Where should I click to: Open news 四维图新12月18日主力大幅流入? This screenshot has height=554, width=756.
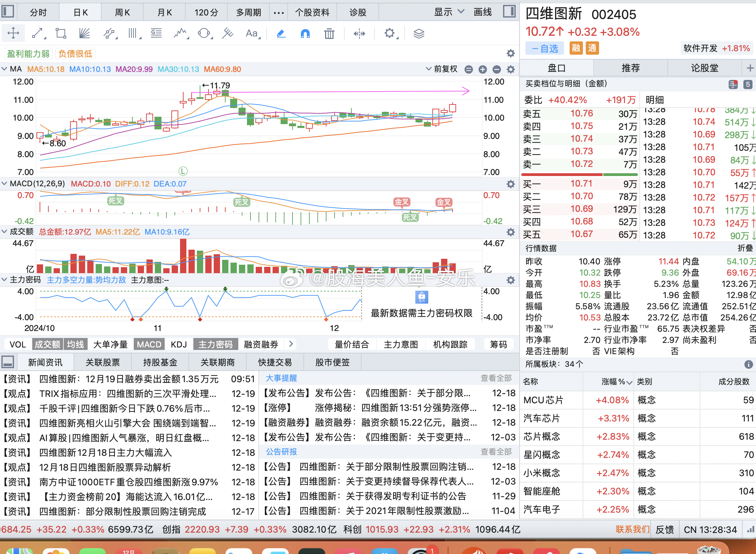[x=105, y=453]
